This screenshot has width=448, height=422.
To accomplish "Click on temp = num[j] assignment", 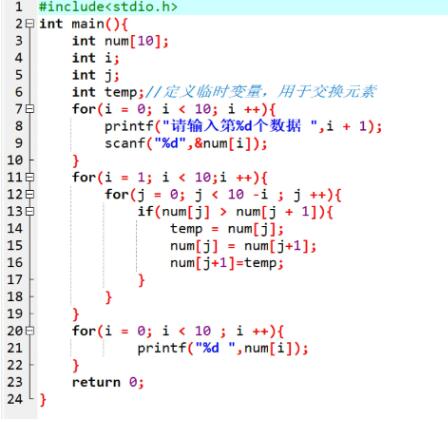I will pyautogui.click(x=227, y=229).
